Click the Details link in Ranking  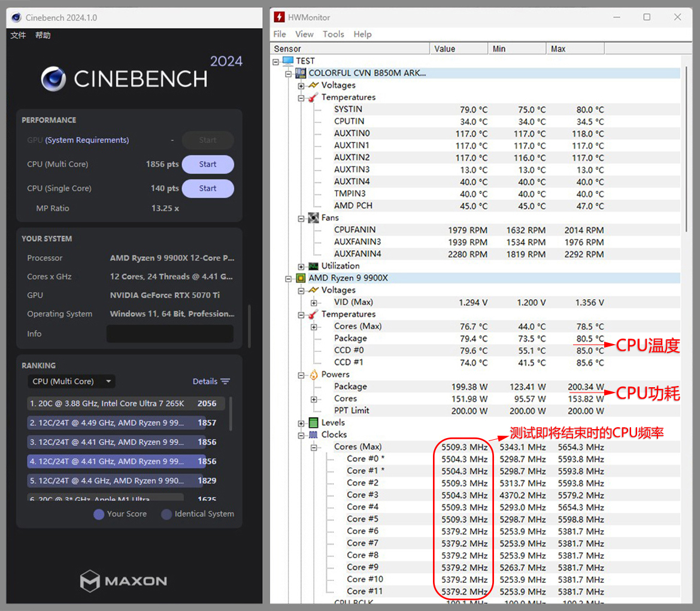point(205,382)
